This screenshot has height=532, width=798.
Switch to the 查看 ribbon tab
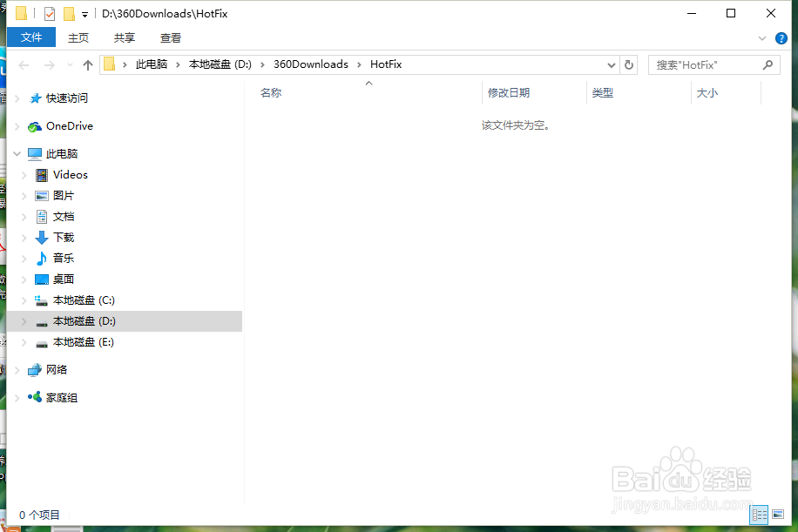170,37
